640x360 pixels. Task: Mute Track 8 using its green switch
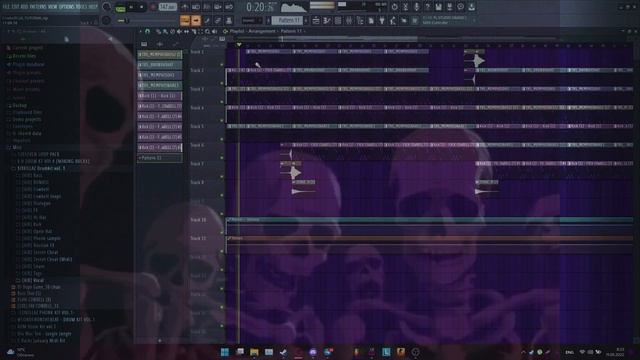(222, 195)
